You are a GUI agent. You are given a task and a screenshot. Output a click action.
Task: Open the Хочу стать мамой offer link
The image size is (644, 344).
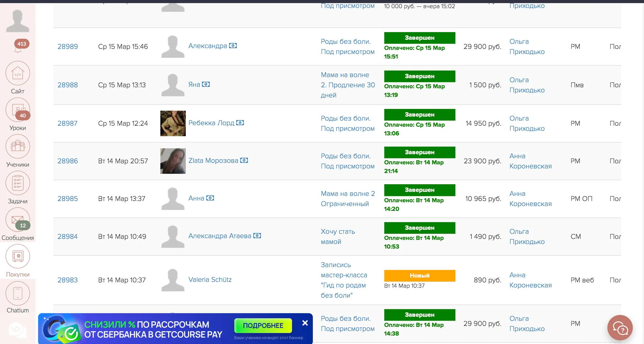[338, 237]
